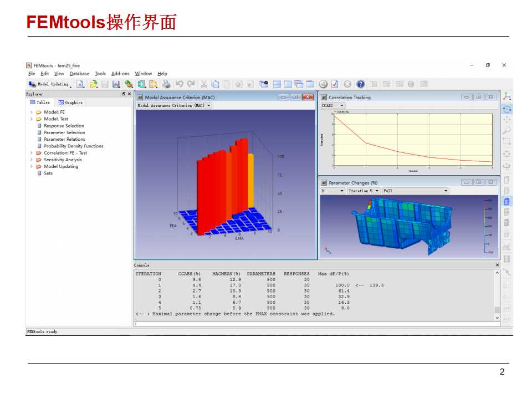The image size is (532, 399).
Task: Open the View menu
Action: [x=59, y=74]
